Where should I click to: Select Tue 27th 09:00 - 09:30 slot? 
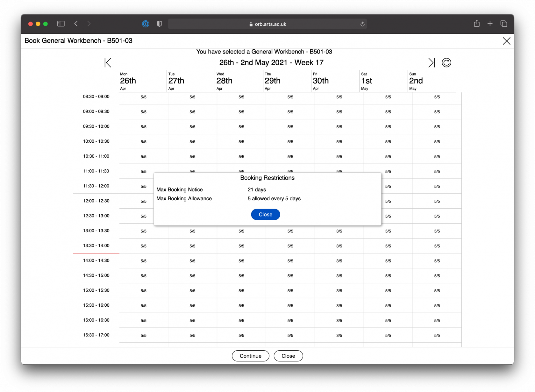point(192,112)
